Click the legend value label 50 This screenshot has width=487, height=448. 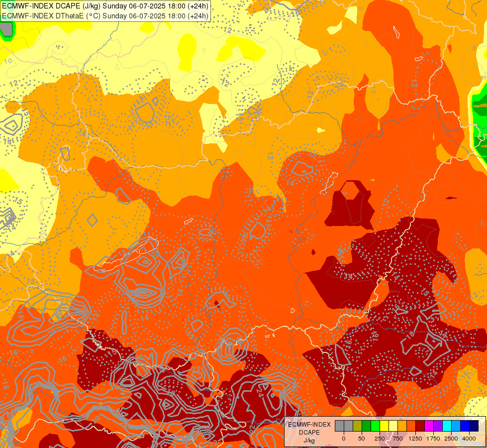(362, 439)
